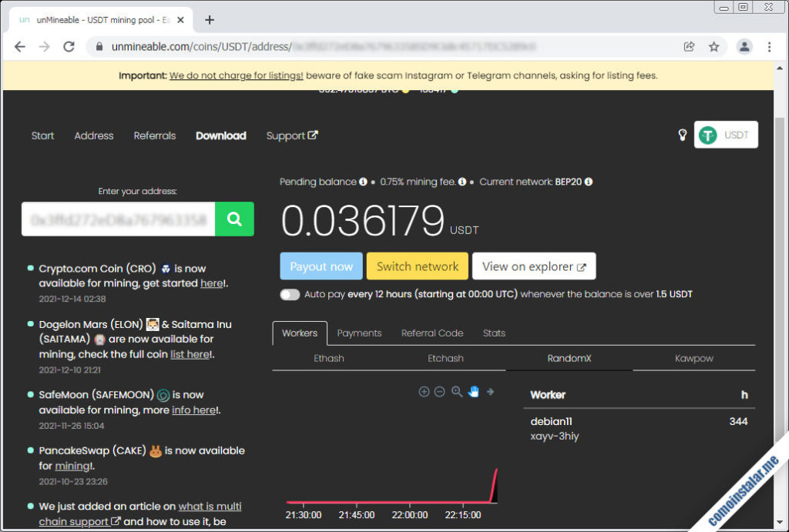Viewport: 789px width, 532px height.
Task: Go back to the previous page
Action: coord(19,47)
